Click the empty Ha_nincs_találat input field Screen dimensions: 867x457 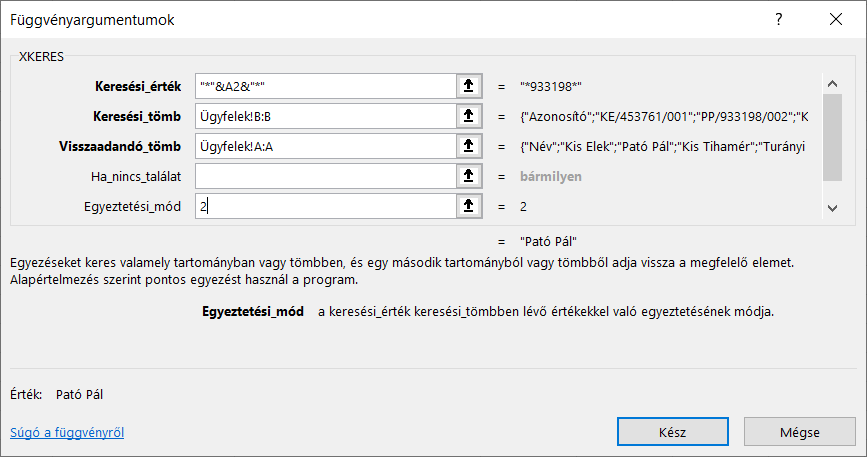323,177
